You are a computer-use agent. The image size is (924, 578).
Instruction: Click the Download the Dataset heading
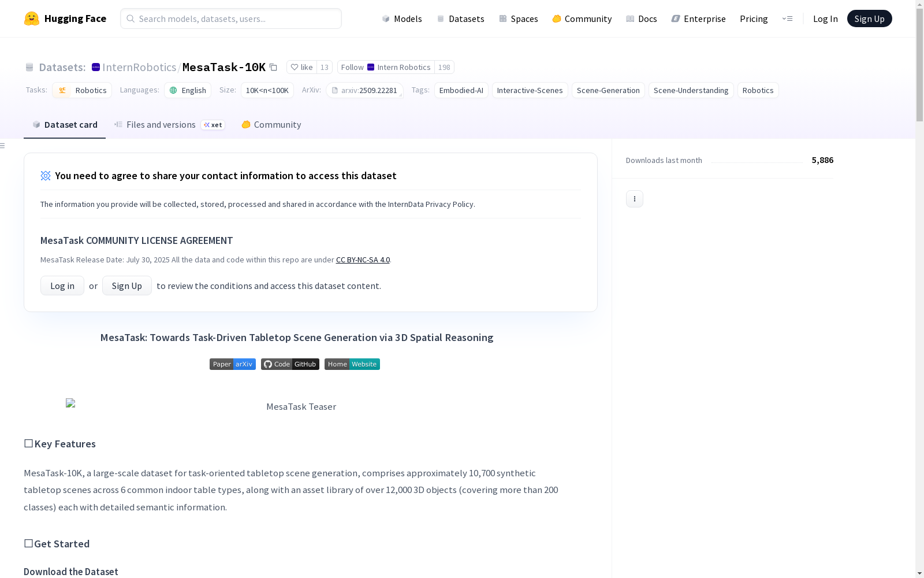tap(71, 572)
